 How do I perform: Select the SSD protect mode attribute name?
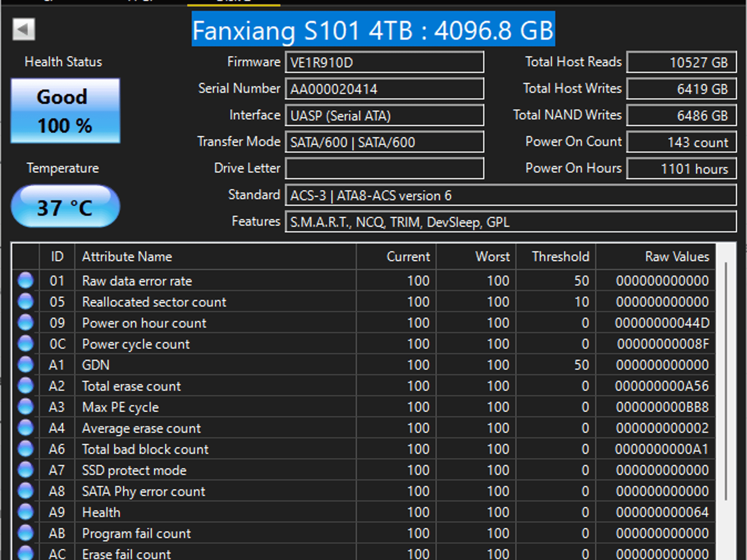134,470
